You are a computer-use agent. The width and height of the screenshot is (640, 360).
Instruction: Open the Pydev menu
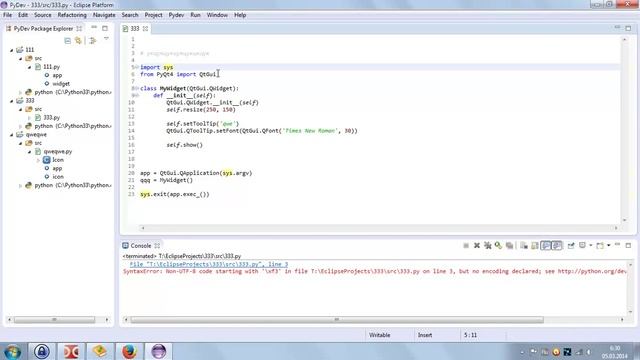click(176, 15)
